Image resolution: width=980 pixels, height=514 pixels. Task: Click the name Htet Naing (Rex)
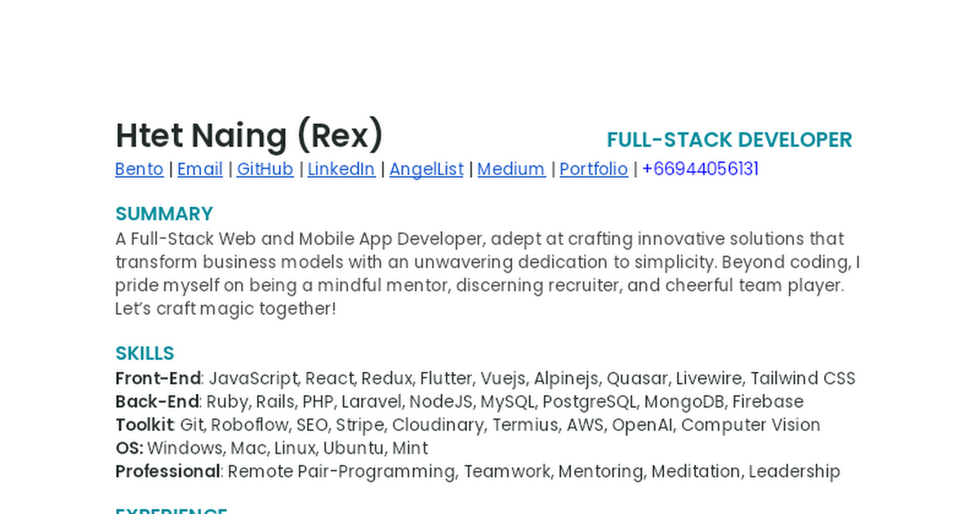click(249, 135)
